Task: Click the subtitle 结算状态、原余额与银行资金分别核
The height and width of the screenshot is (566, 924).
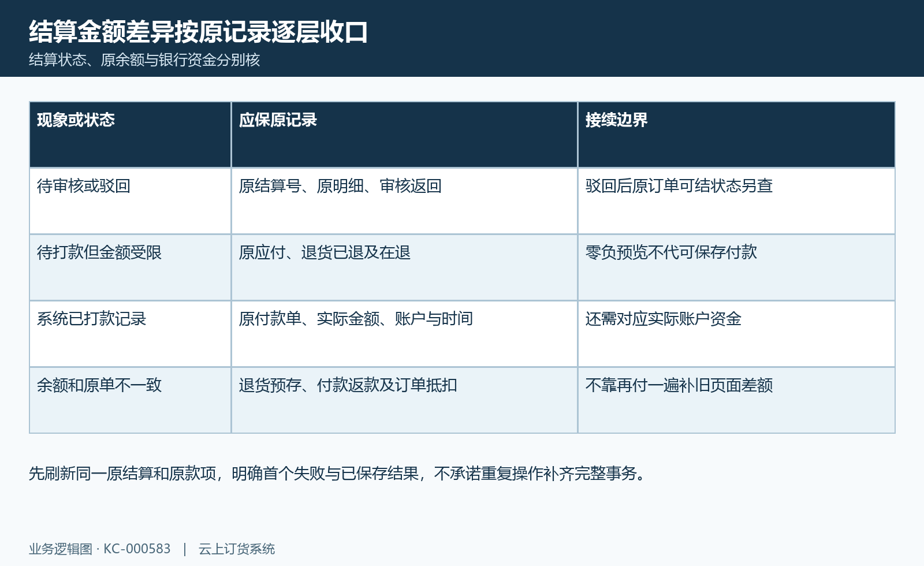Action: tap(144, 60)
